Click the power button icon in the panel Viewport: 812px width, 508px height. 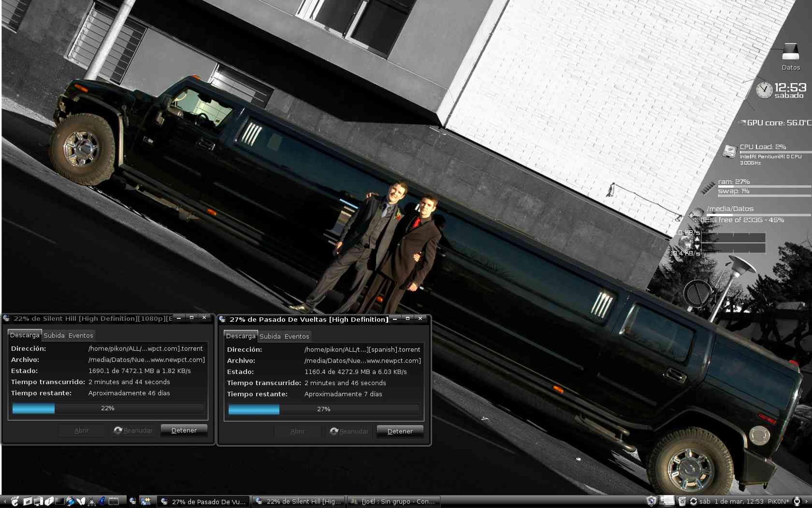[x=797, y=501]
